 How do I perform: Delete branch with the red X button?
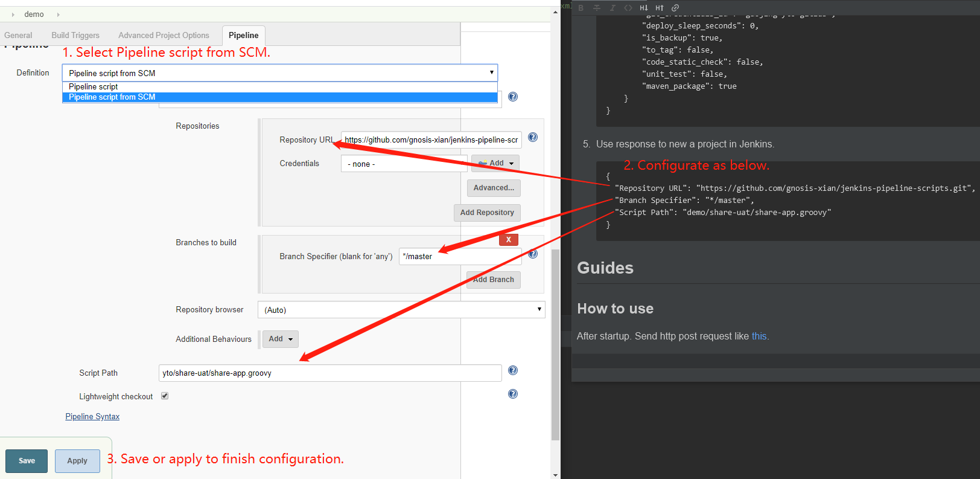point(509,240)
